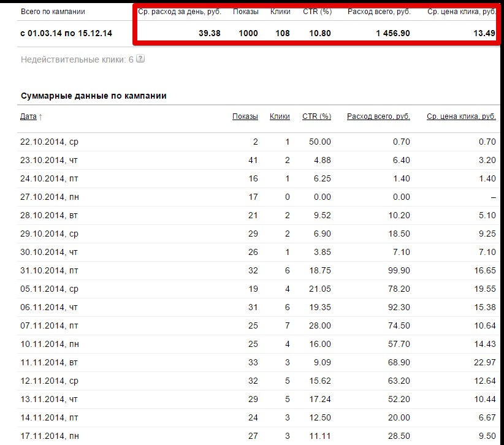This screenshot has width=504, height=445.
Task: Click row date 23.10.2014, чт
Action: click(49, 160)
